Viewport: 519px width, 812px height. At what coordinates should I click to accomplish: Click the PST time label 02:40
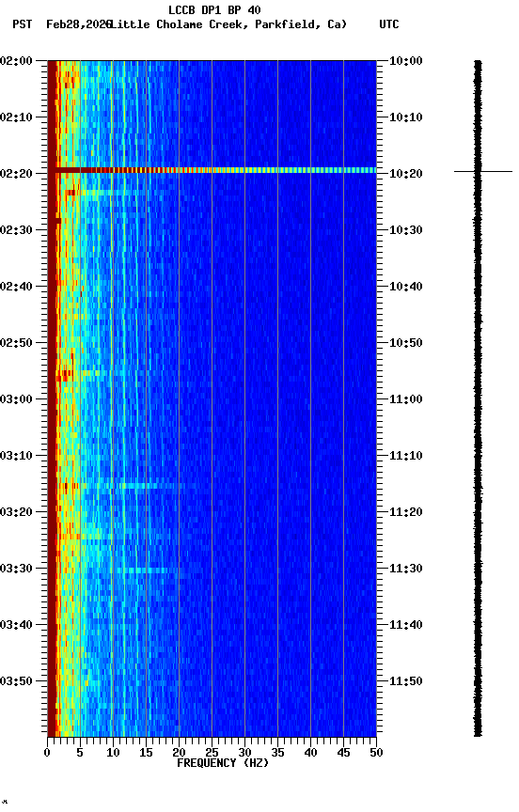[16, 287]
